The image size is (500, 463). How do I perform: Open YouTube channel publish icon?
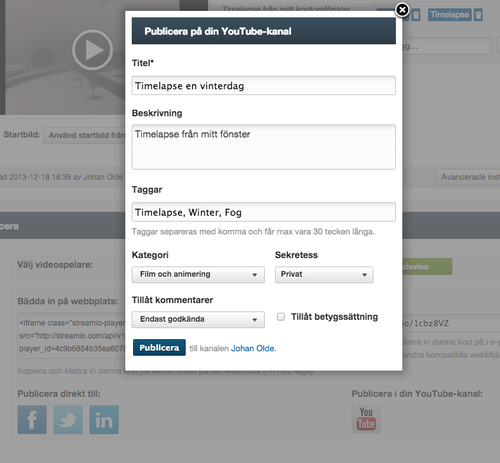tap(366, 419)
